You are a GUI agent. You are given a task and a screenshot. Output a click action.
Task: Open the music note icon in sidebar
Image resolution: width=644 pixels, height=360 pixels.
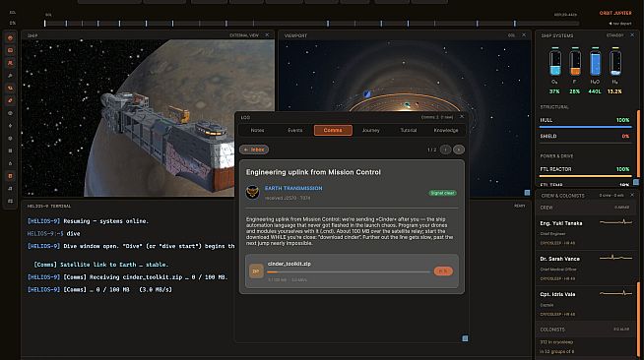(10, 189)
